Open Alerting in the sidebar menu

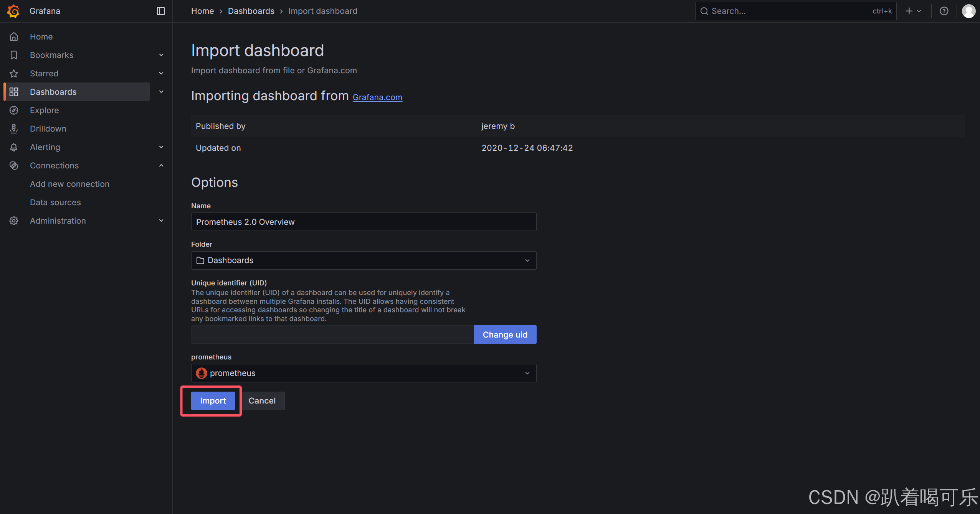pyautogui.click(x=45, y=147)
